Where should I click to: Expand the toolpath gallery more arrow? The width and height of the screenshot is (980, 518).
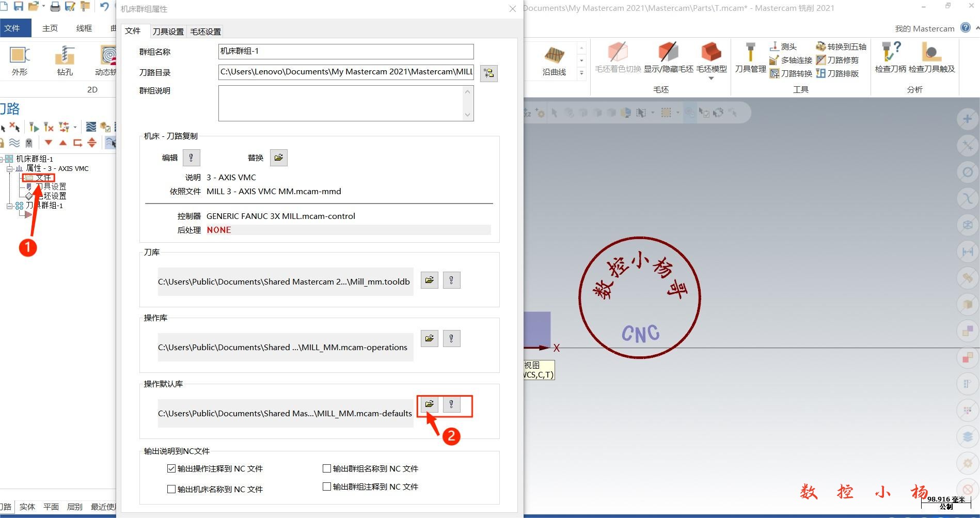click(581, 73)
